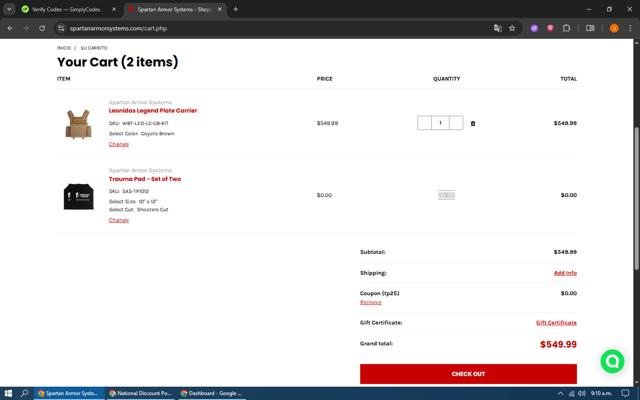The width and height of the screenshot is (640, 400).
Task: Proceed with the CHECK OUT button
Action: (x=468, y=374)
